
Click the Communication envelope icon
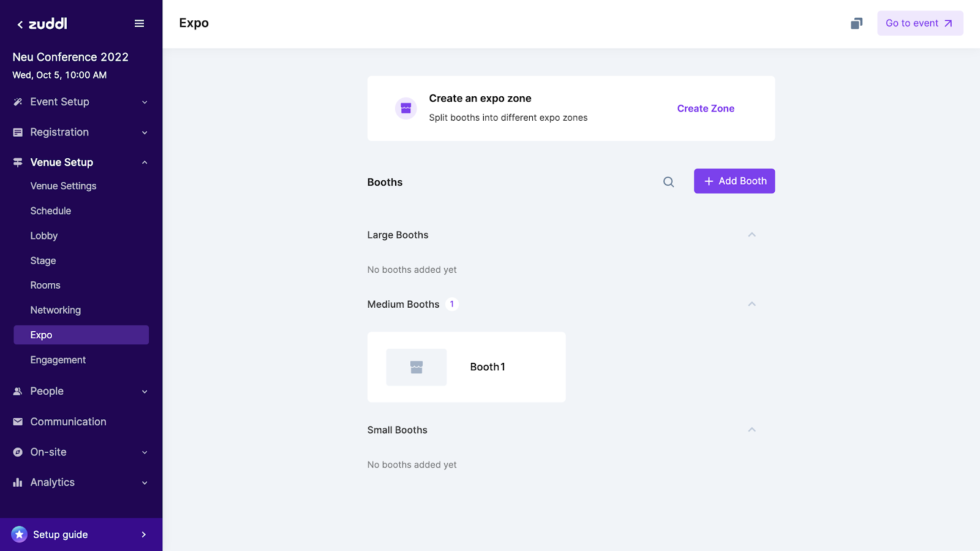click(x=18, y=422)
